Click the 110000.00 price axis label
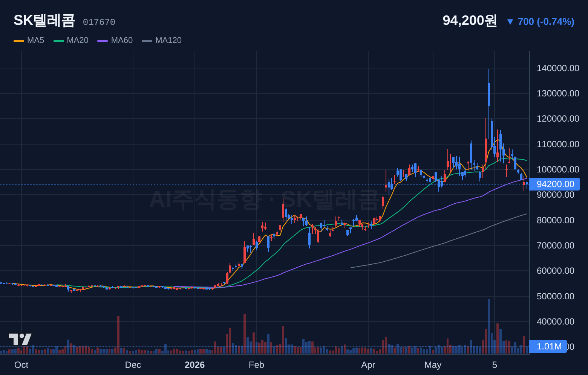The width and height of the screenshot is (588, 375). [558, 144]
